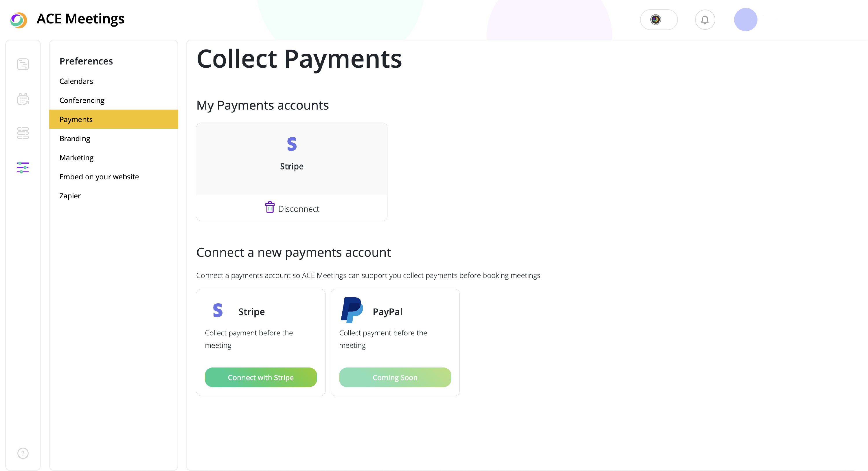Screen dimensions: 868x471
Task: Open Branding preferences
Action: pyautogui.click(x=75, y=139)
